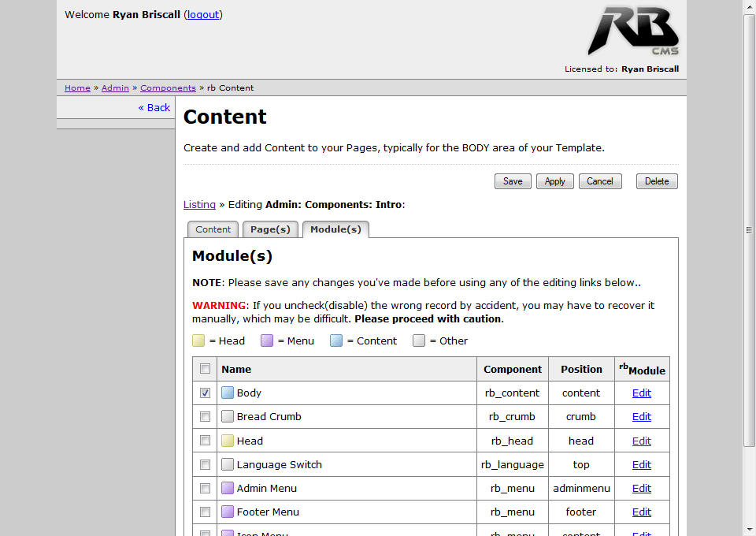
Task: Click the yellow icon beside Head row
Action: point(228,441)
